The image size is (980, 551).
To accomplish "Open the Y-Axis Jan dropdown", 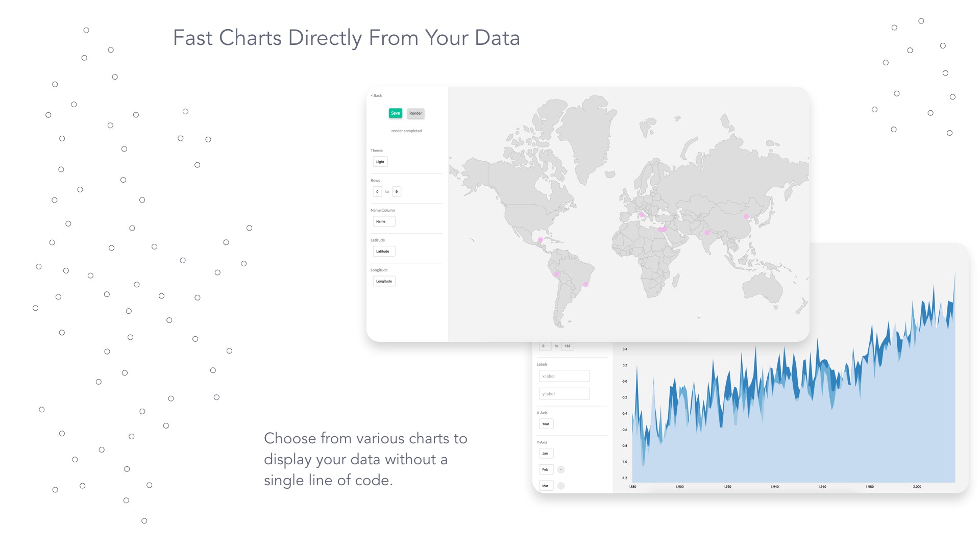I will (546, 453).
